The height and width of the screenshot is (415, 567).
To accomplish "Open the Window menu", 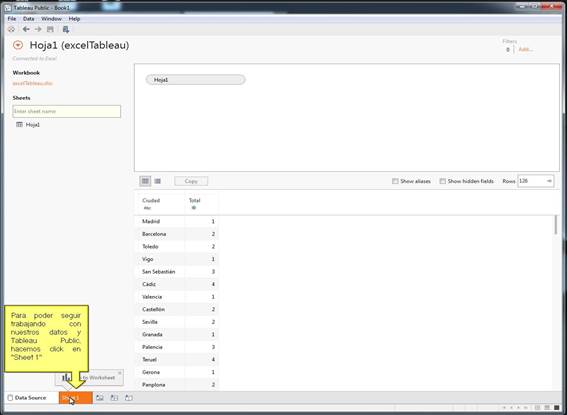I will point(51,19).
